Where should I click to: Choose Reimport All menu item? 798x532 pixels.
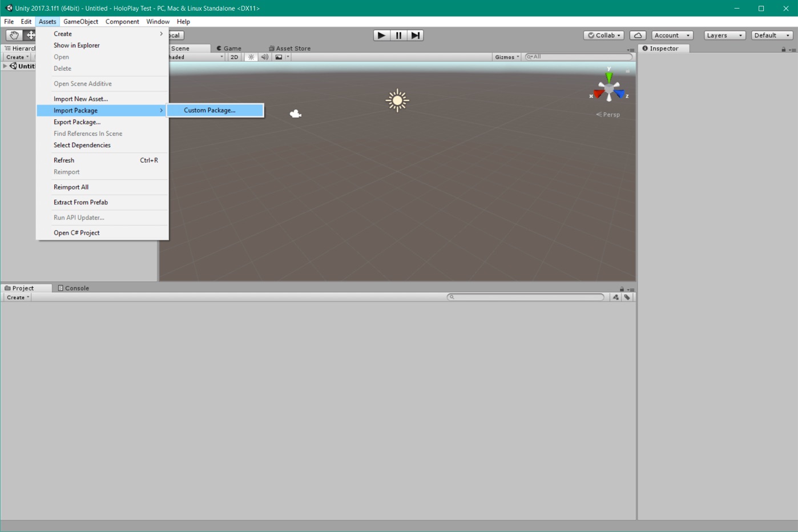pyautogui.click(x=103, y=187)
